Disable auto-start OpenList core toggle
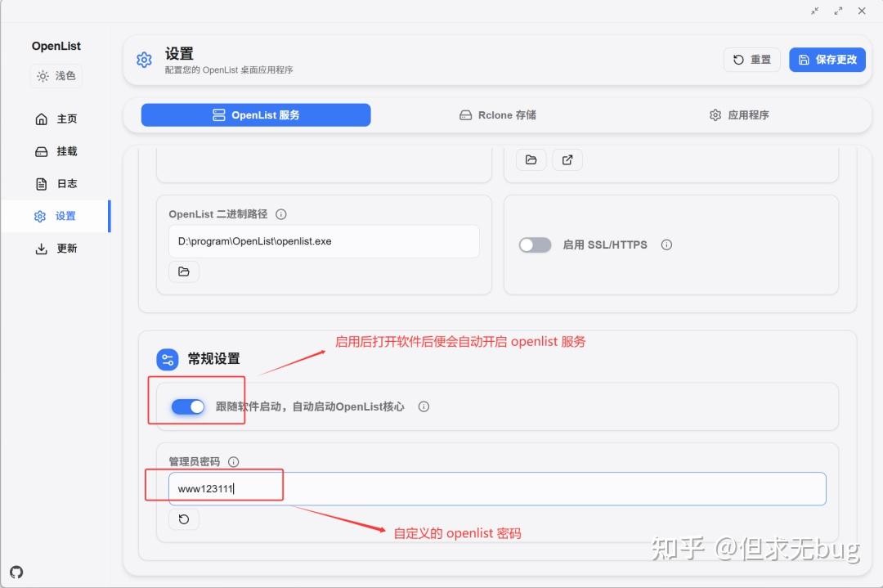Image resolution: width=883 pixels, height=588 pixels. coord(188,406)
